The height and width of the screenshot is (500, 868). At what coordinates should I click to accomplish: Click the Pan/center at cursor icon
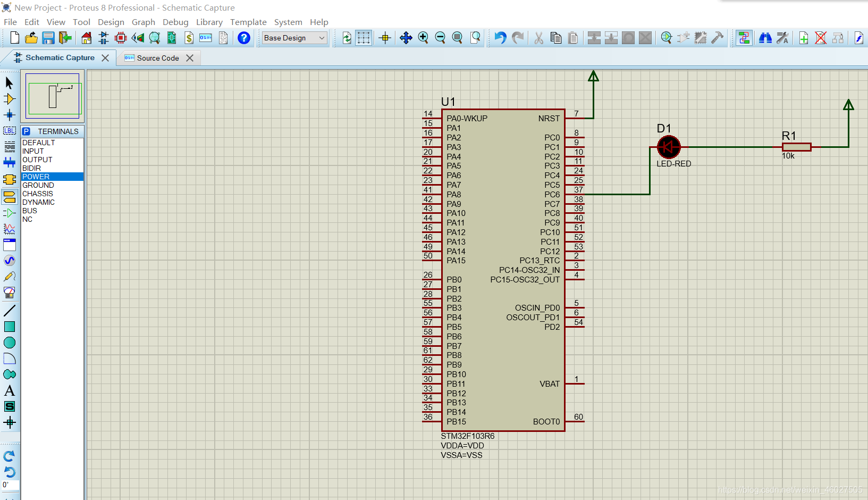coord(406,38)
